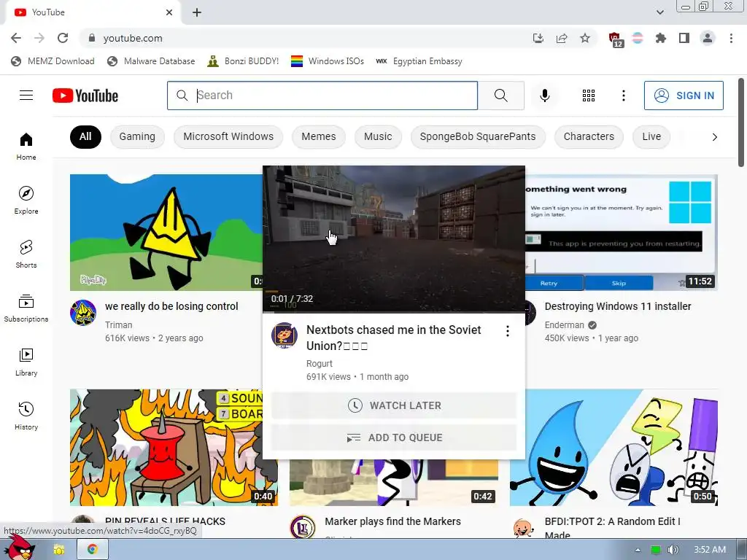Expand the tab search dropdown arrow
Viewport: 747px width, 560px height.
[x=659, y=12]
